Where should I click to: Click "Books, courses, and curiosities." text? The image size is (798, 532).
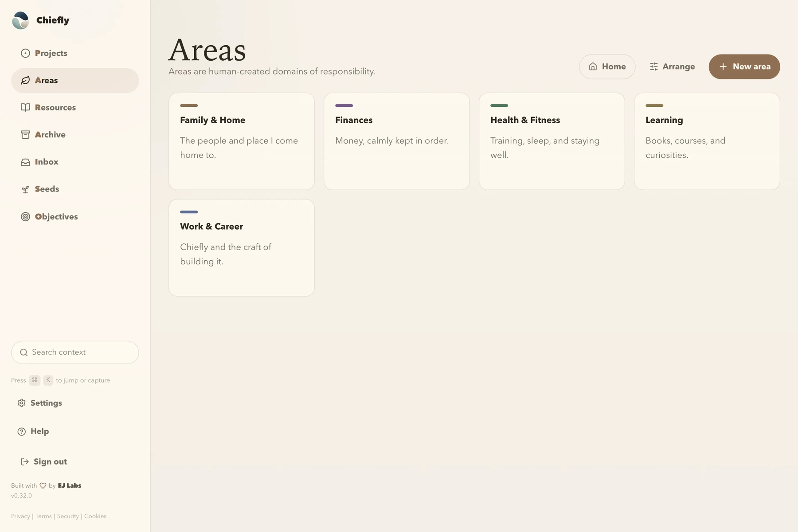click(x=685, y=148)
